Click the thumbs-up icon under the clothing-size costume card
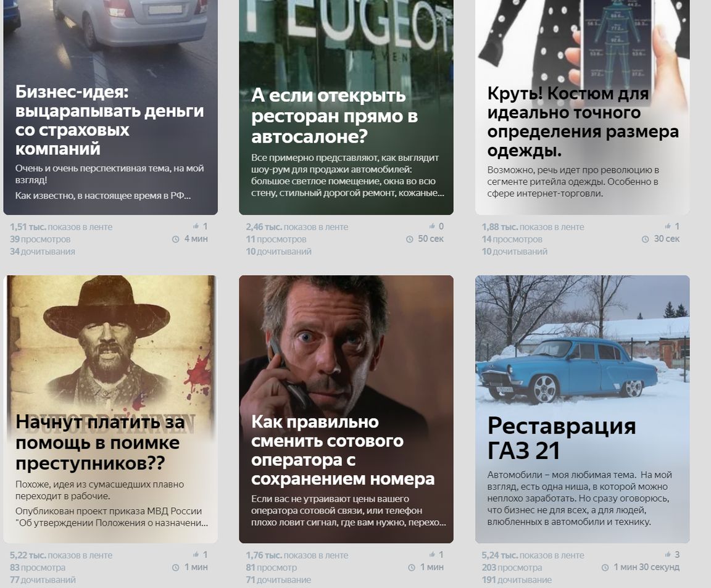This screenshot has height=588, width=711. click(x=667, y=226)
